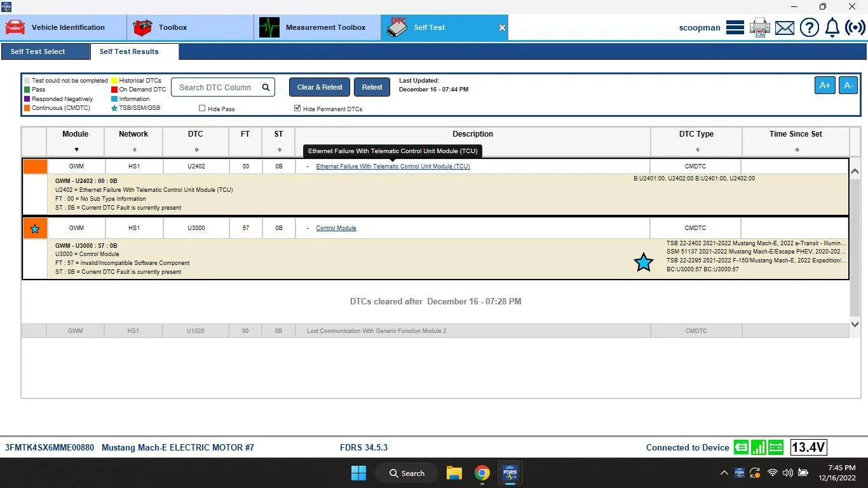Click the FDRS icon in system tray

click(740, 473)
